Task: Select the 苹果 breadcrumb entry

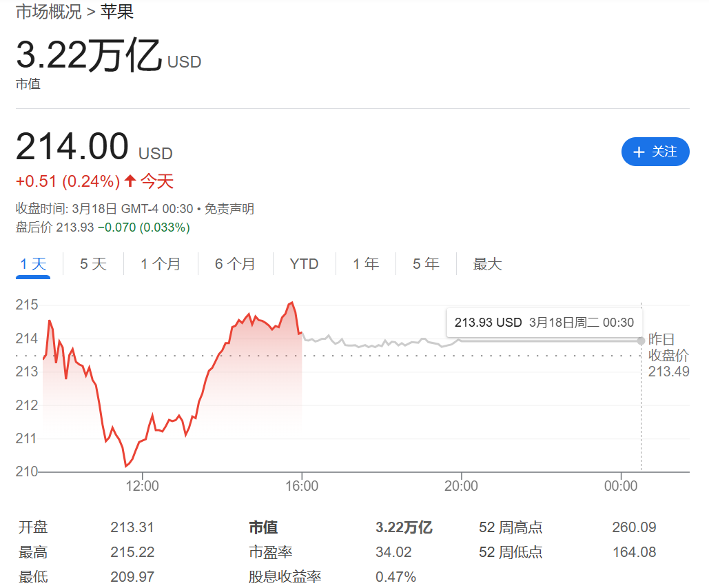Action: 116,11
